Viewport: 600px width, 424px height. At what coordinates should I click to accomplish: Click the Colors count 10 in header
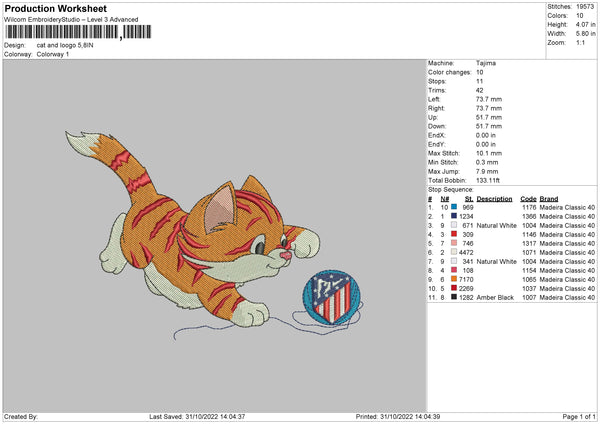pos(580,16)
